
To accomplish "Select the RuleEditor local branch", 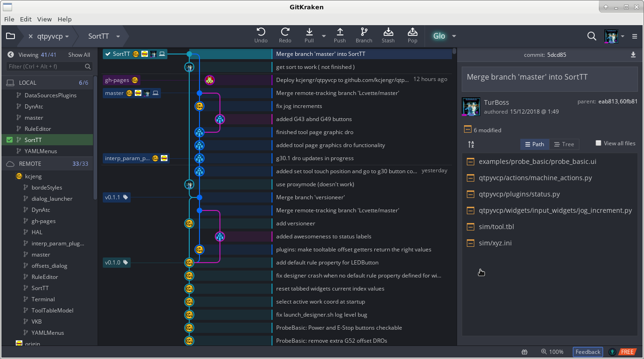I will point(38,129).
